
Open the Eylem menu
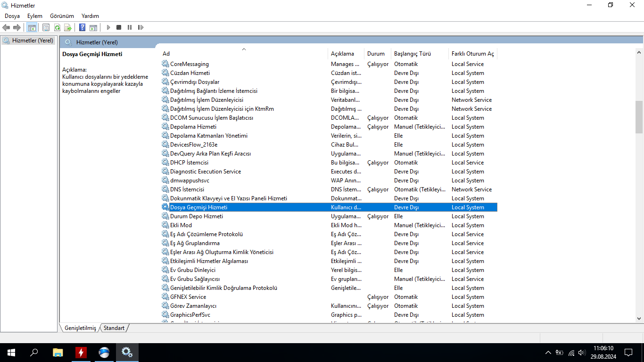point(35,16)
